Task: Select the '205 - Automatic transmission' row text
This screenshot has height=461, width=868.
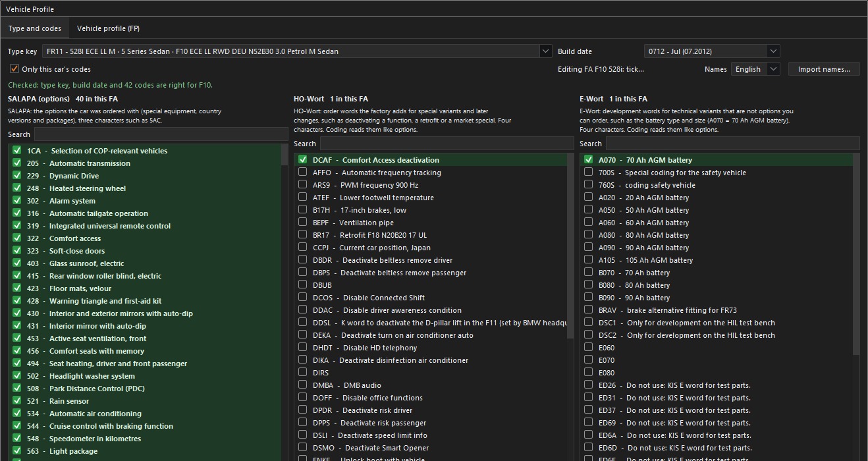Action: pyautogui.click(x=78, y=163)
